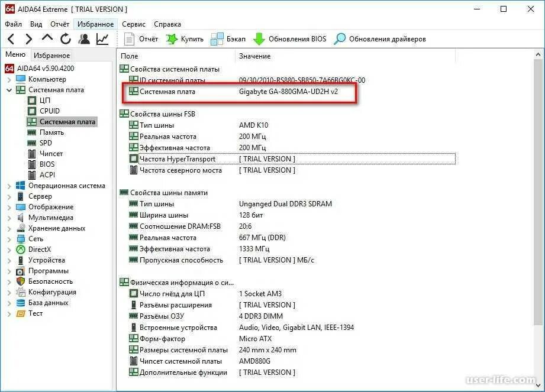Select Чипсет in the sidebar tree

pos(51,154)
